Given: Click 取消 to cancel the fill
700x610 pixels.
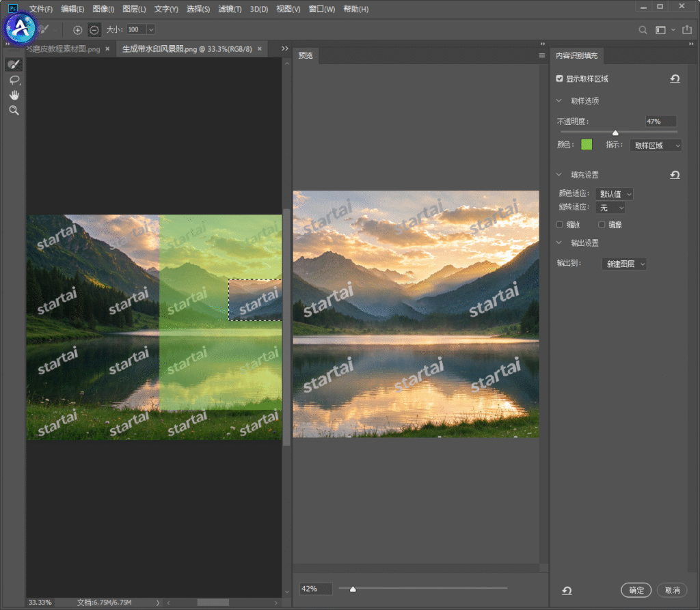Looking at the screenshot, I should [x=673, y=590].
